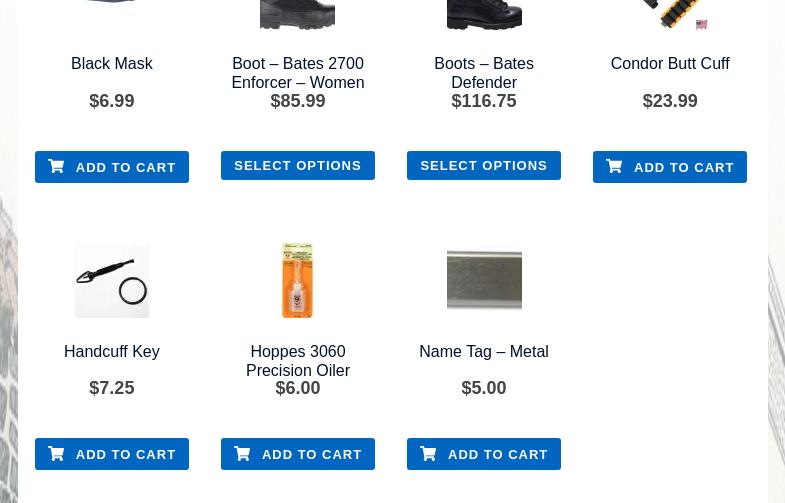The width and height of the screenshot is (785, 503).
Task: Select options for Bates Defender boots
Action: pos(483,165)
